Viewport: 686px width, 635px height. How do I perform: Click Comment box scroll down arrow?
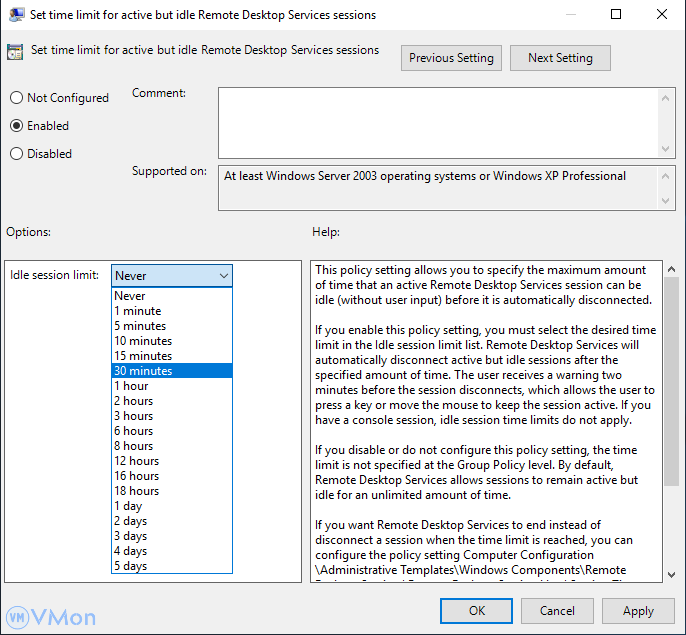(x=667, y=148)
